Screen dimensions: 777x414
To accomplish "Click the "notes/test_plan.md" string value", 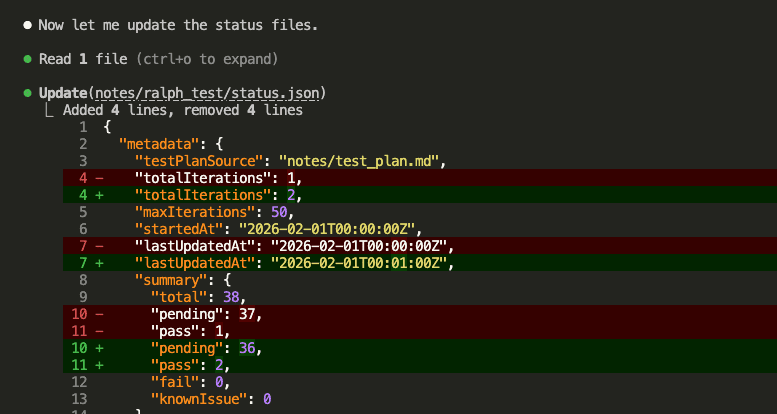I will pyautogui.click(x=359, y=161).
